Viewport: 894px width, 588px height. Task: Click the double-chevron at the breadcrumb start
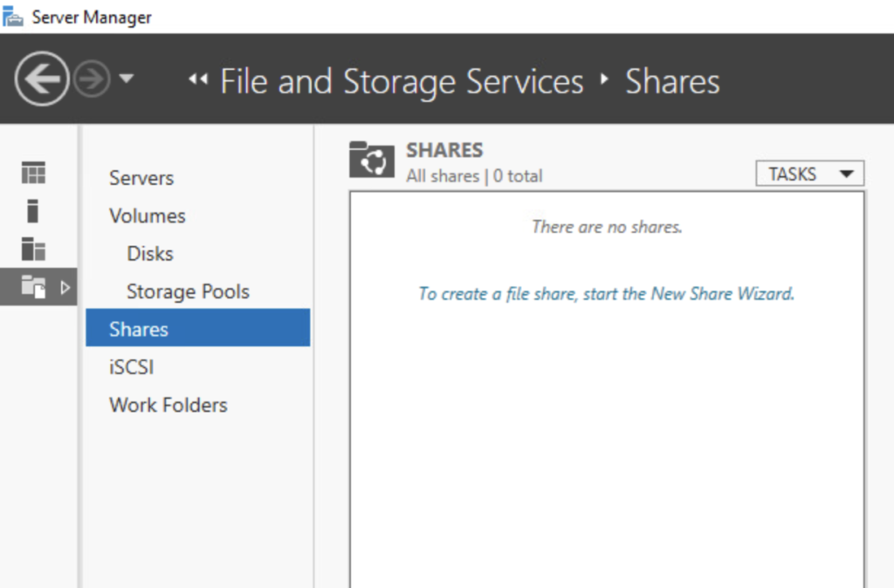pos(198,80)
